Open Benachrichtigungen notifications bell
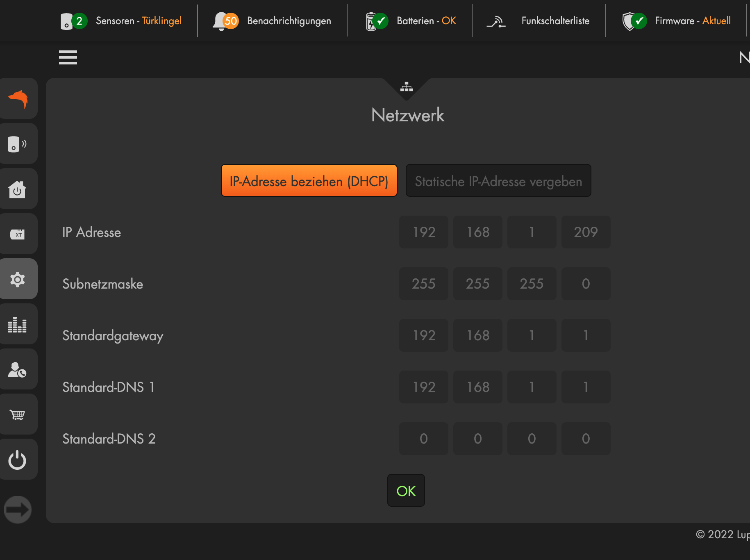The image size is (750, 560). pos(272,21)
